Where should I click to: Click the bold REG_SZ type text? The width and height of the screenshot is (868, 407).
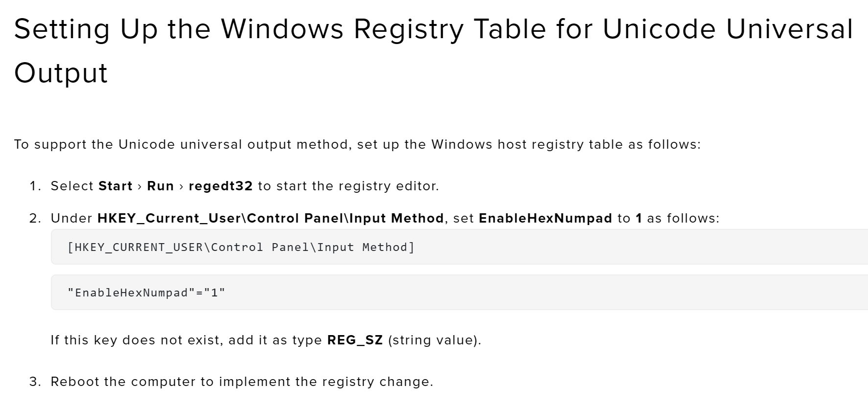click(x=355, y=340)
